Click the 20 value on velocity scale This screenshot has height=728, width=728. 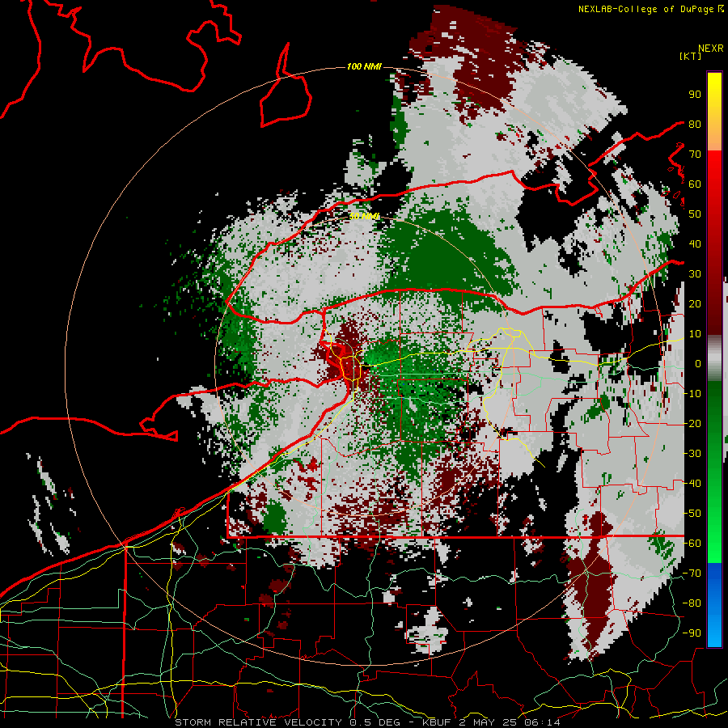coord(695,303)
